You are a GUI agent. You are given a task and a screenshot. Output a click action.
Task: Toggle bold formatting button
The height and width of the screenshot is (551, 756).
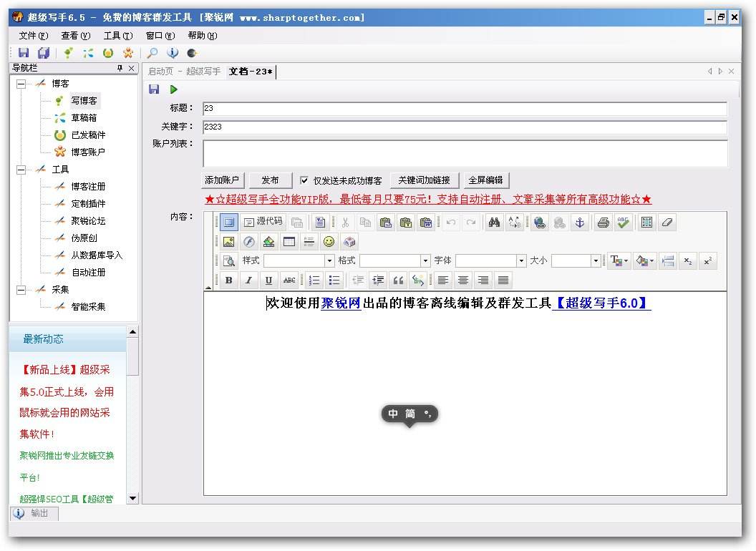click(228, 280)
